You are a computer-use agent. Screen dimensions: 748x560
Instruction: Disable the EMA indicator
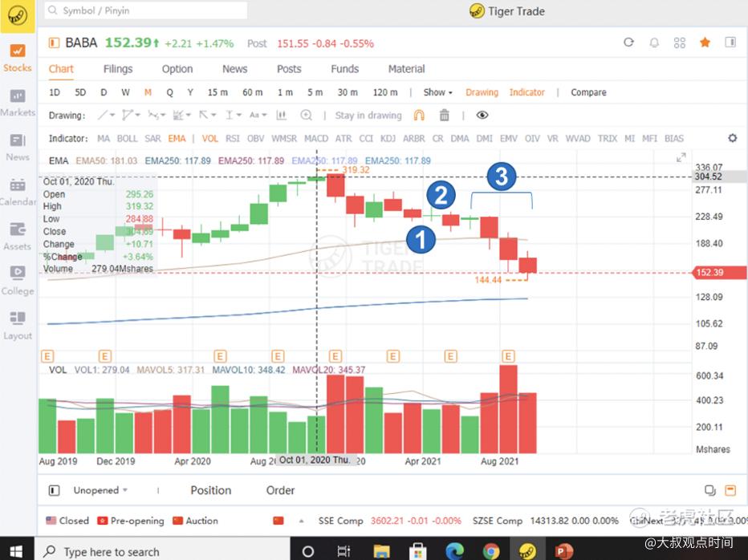pos(177,138)
